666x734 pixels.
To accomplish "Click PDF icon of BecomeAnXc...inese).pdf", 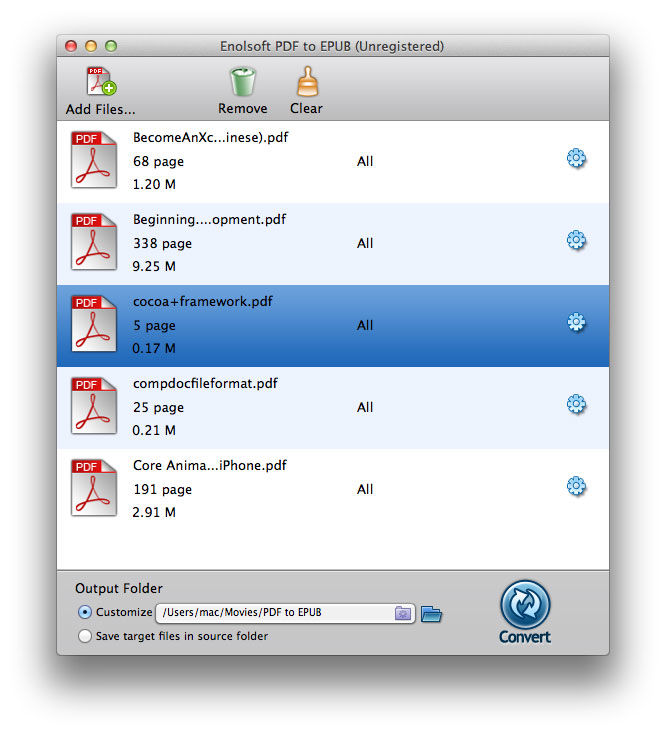I will pyautogui.click(x=94, y=160).
